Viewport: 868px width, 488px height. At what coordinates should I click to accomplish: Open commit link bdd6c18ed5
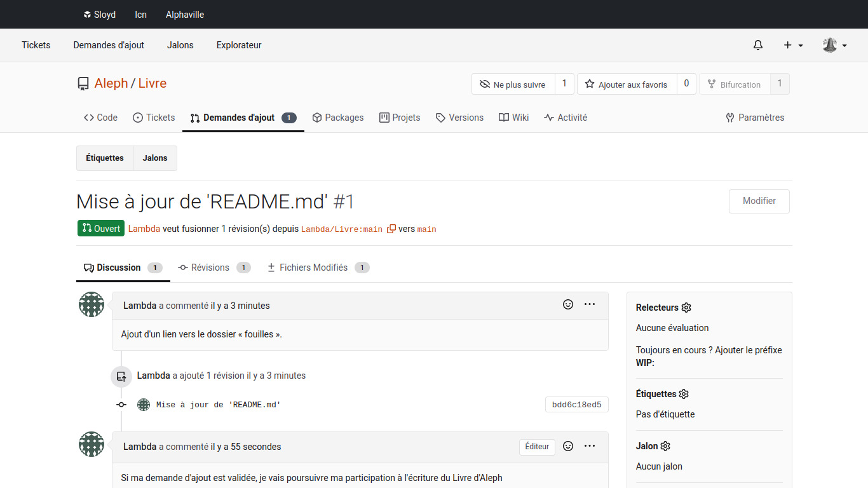[x=576, y=405]
